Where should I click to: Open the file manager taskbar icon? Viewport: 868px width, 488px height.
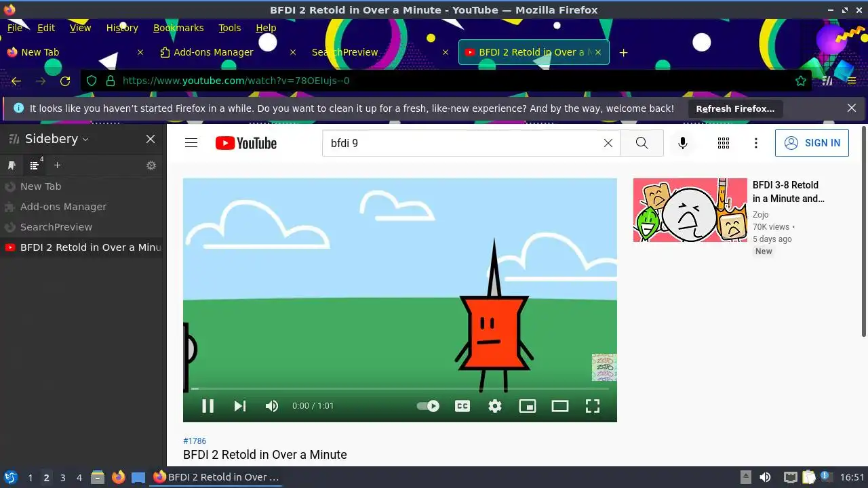tap(98, 477)
